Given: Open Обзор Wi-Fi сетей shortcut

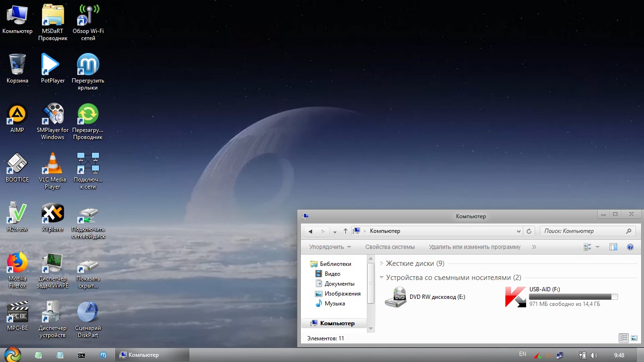Looking at the screenshot, I should (x=88, y=22).
